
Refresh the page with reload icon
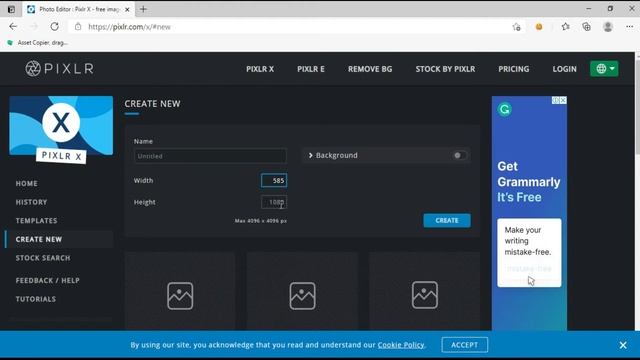(x=54, y=27)
